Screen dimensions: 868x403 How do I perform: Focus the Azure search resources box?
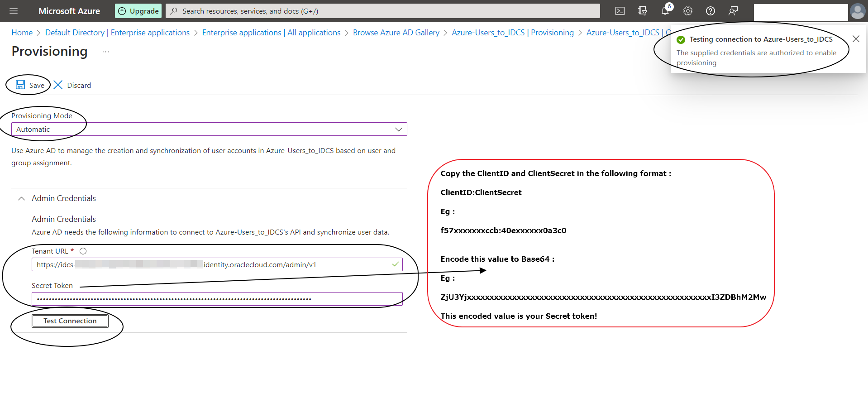383,11
